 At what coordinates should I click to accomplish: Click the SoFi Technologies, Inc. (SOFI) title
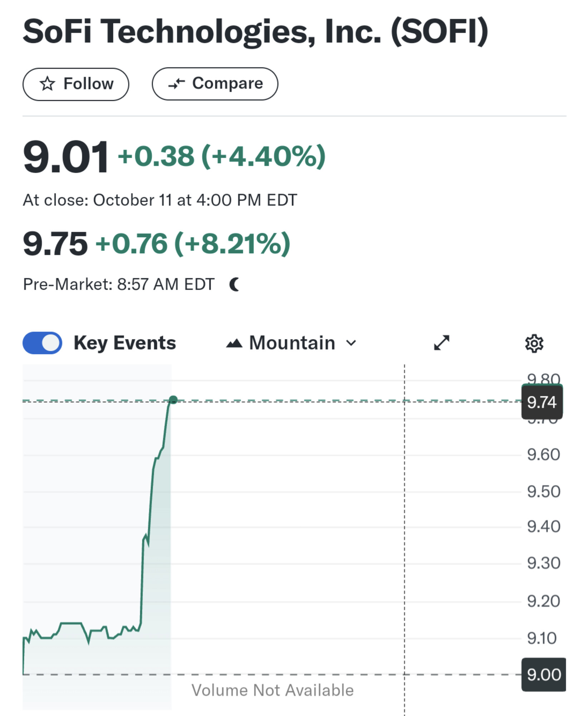click(255, 31)
